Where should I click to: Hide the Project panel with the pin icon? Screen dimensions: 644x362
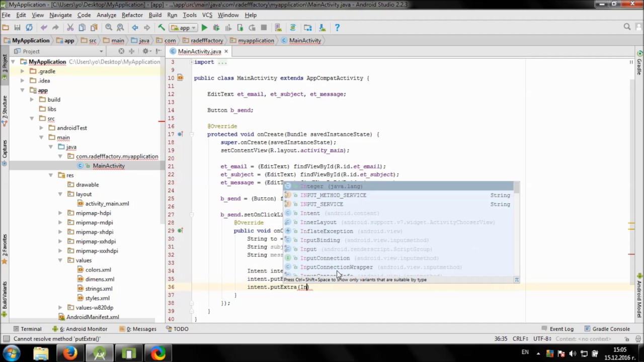coord(157,51)
